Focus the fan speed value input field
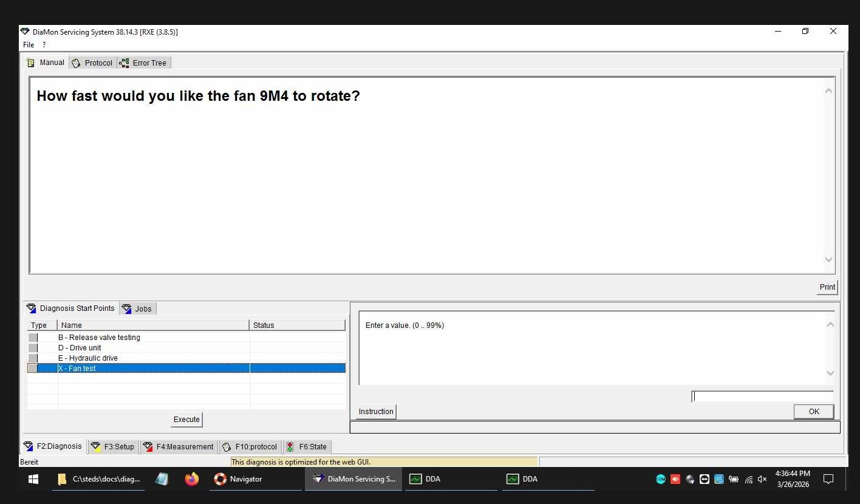Viewport: 860px width, 504px height. pyautogui.click(x=762, y=397)
